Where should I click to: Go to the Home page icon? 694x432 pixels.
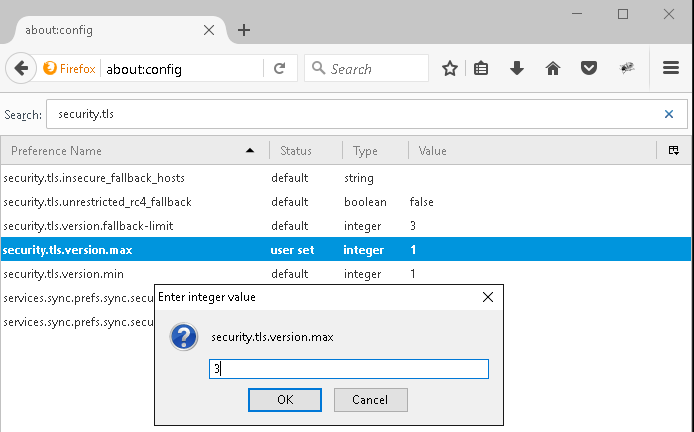coord(552,68)
